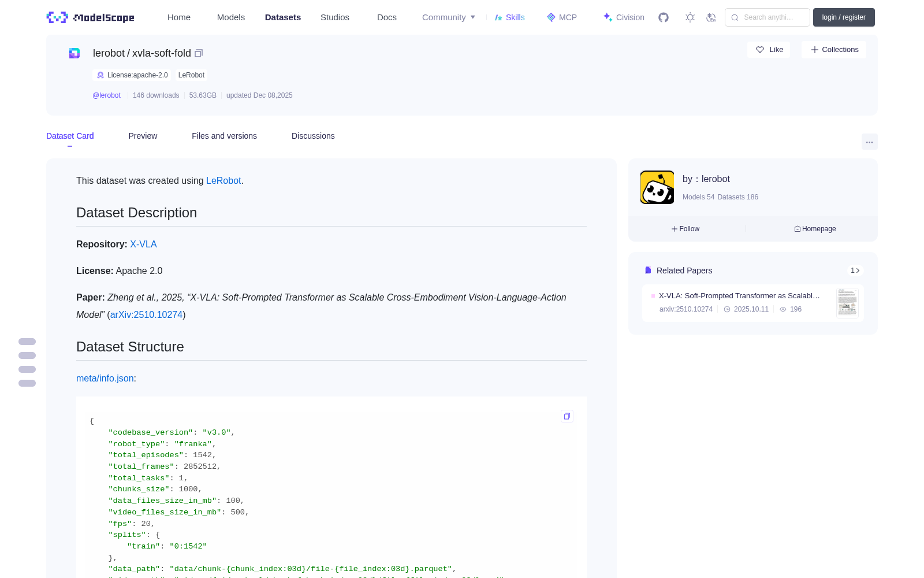The width and height of the screenshot is (924, 578).
Task: Click the 'Datasets 186' count text
Action: click(x=738, y=197)
